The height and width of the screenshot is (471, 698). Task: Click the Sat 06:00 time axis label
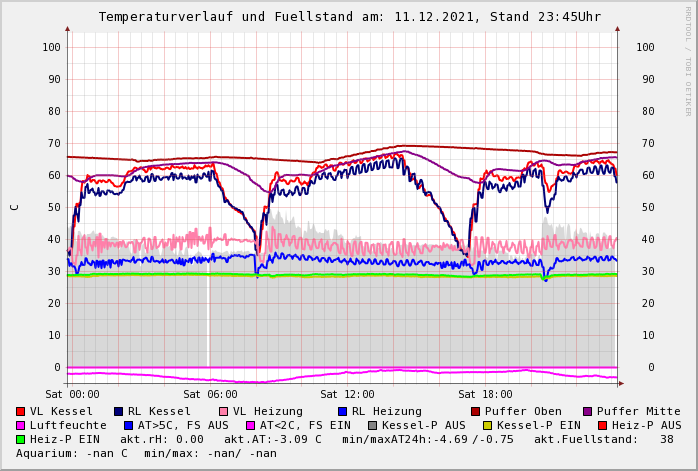click(x=210, y=394)
